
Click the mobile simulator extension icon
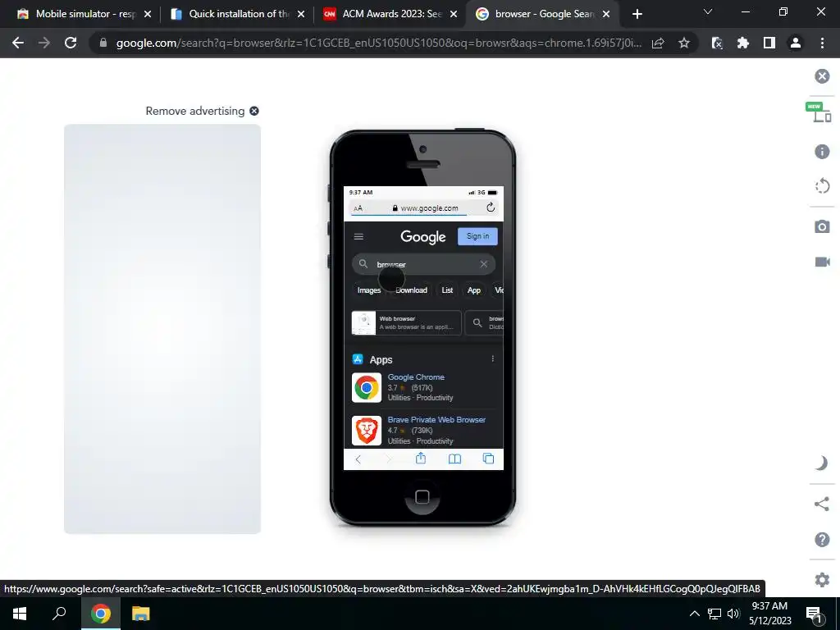point(717,43)
